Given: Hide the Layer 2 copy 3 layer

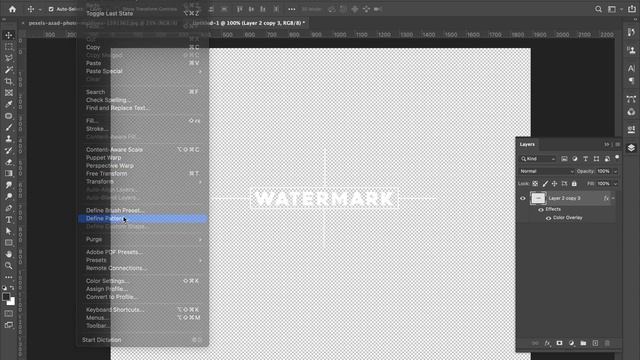Looking at the screenshot, I should point(522,198).
